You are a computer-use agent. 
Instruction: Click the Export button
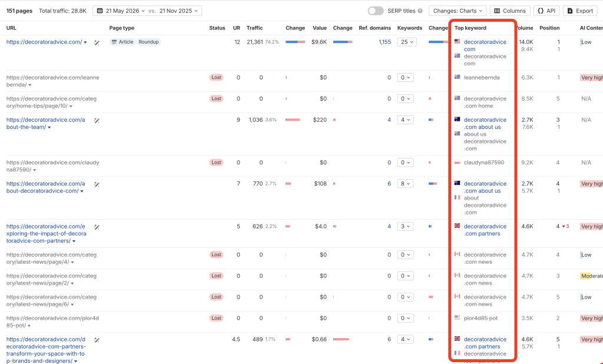(580, 11)
